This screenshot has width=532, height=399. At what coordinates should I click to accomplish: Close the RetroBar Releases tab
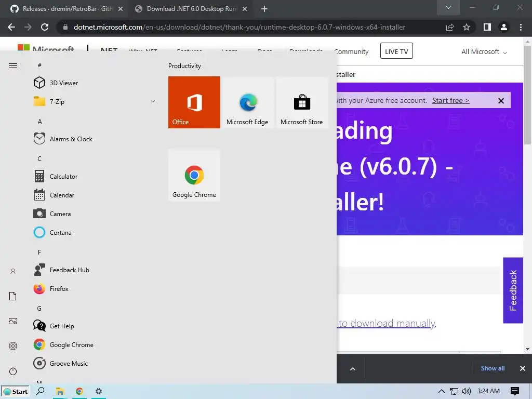121,9
